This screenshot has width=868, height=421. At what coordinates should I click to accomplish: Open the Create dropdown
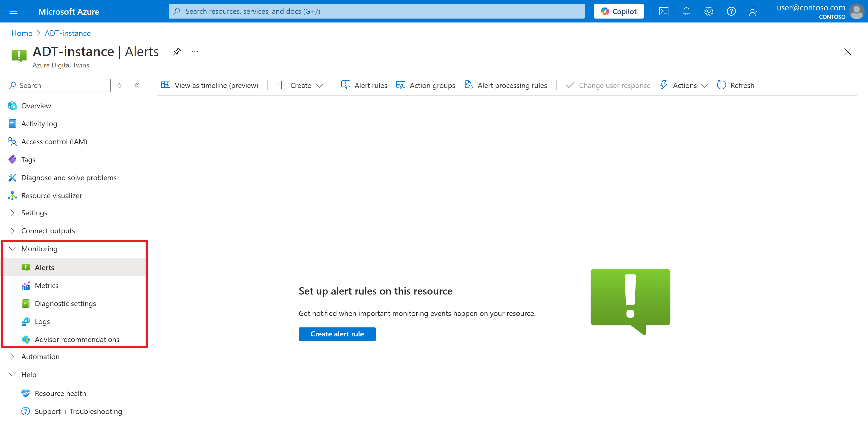coord(300,85)
